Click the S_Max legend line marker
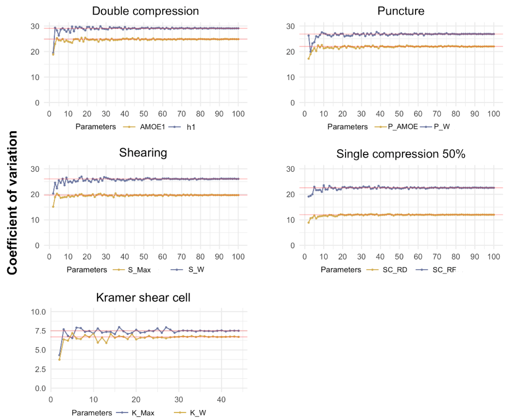 [119, 270]
